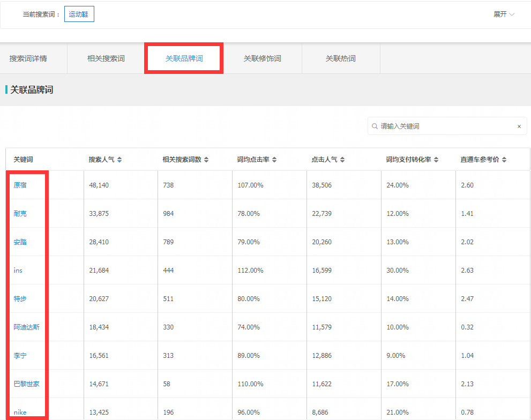531x420 pixels.
Task: Select the value 20,627
Action: [x=99, y=299]
